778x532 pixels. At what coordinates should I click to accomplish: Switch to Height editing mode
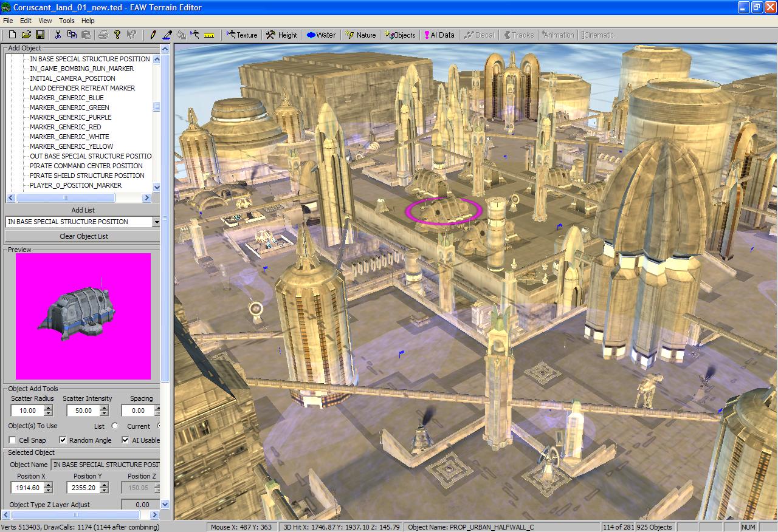[281, 35]
